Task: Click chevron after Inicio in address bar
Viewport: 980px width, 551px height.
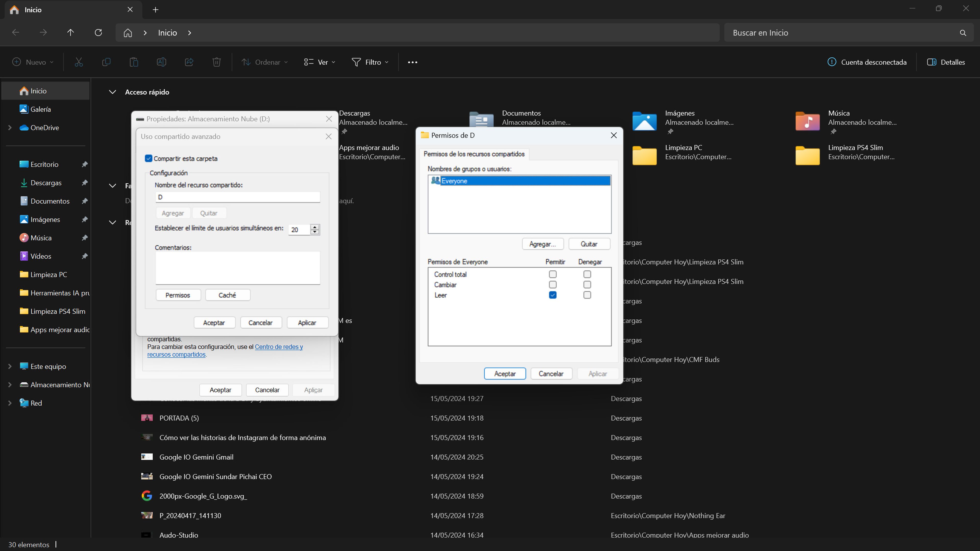Action: click(x=189, y=33)
